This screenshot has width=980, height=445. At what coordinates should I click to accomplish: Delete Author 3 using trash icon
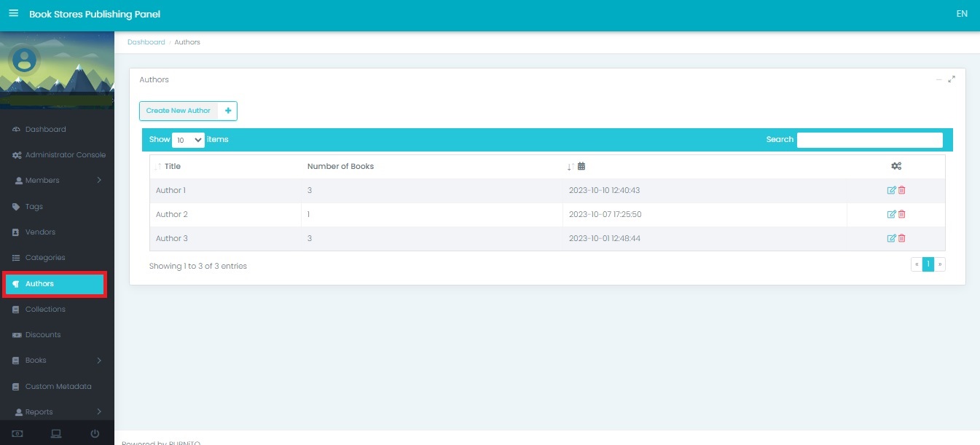point(902,238)
